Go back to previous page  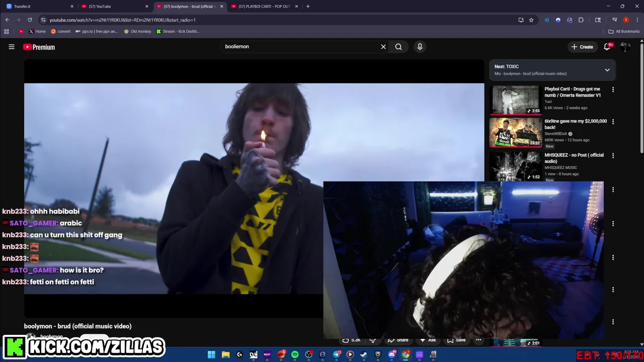coord(7,20)
